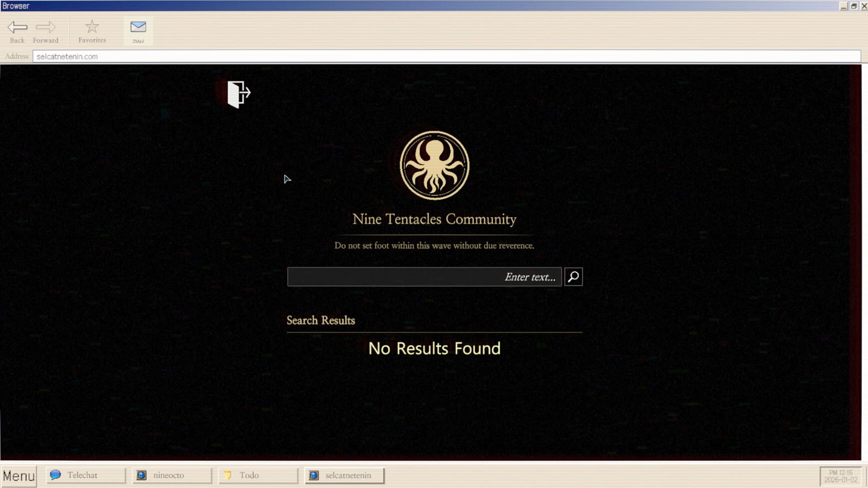The height and width of the screenshot is (488, 868).
Task: Close the Browser window
Action: click(x=864, y=6)
